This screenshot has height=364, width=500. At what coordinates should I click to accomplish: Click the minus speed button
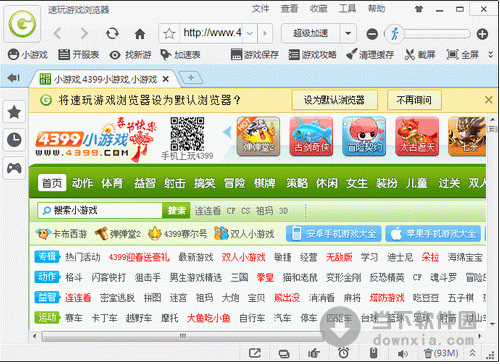point(372,34)
